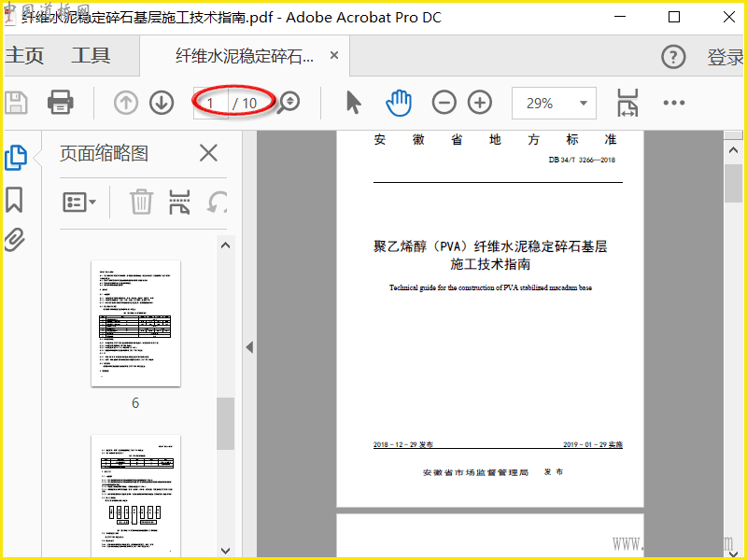Viewport: 747px width, 560px height.
Task: Switch to the 工具 tab
Action: (91, 56)
